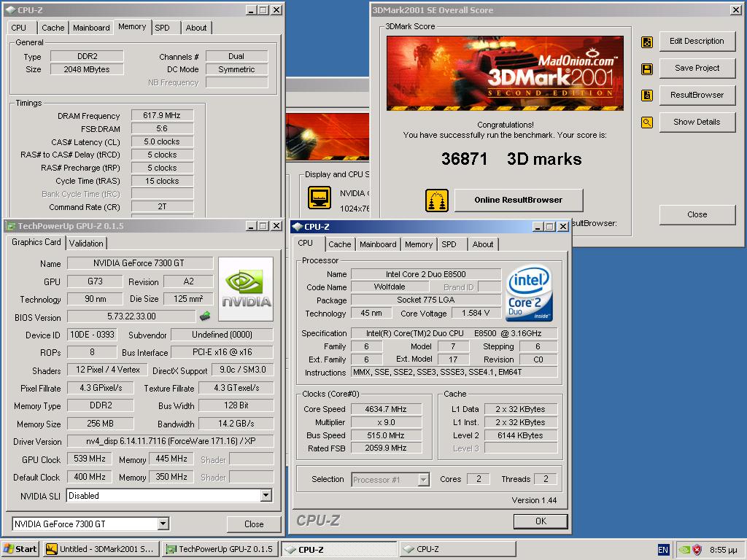Click the GPU-Z BIOS Version 5.73.22.33.00 field
This screenshot has width=747, height=560.
pyautogui.click(x=131, y=316)
